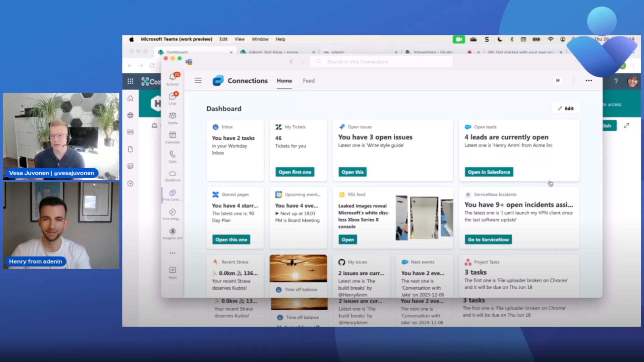Open the Teams section icon
Screen dimensions: 644x362
click(x=173, y=118)
